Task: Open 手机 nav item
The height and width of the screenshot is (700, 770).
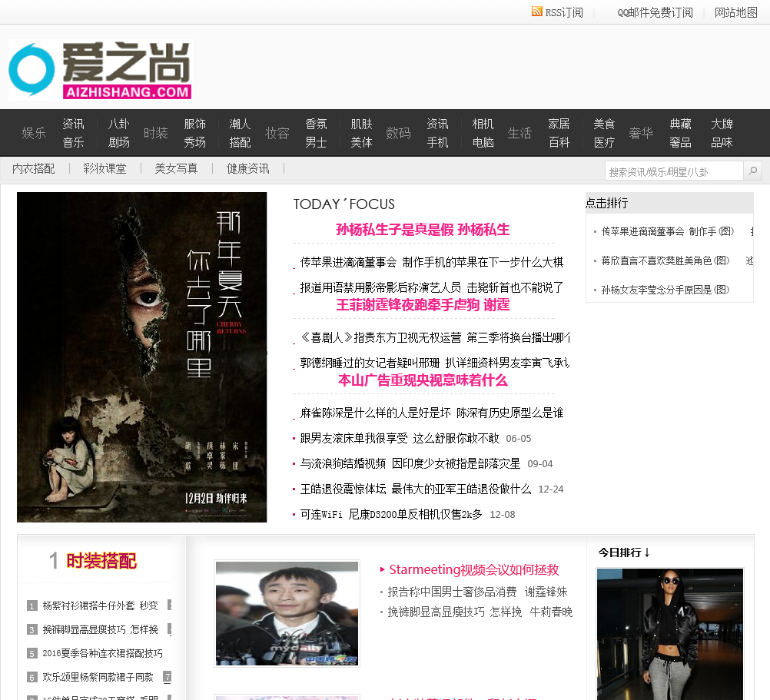Action: (437, 142)
